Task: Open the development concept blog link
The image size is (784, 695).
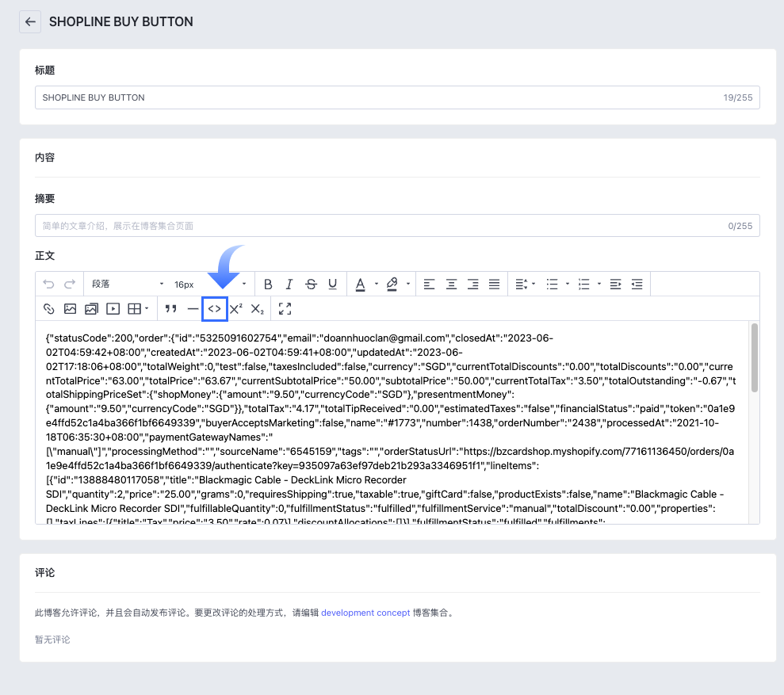Action: [x=365, y=613]
